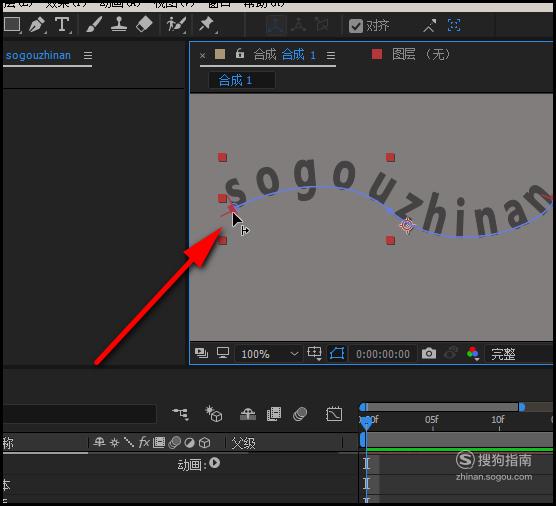Screen dimensions: 556x506
Task: Select the Roto Brush tool
Action: coord(176,25)
